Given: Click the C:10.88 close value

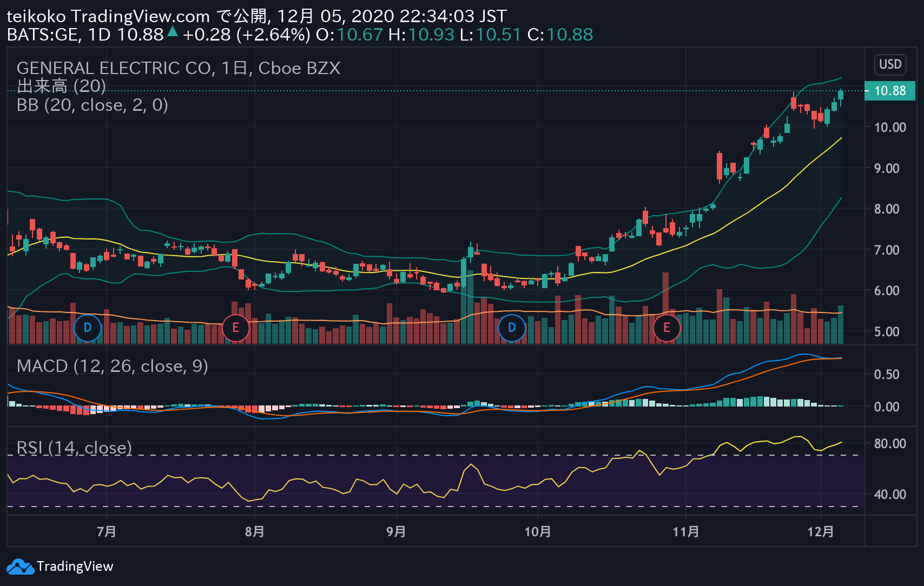Looking at the screenshot, I should coord(560,35).
